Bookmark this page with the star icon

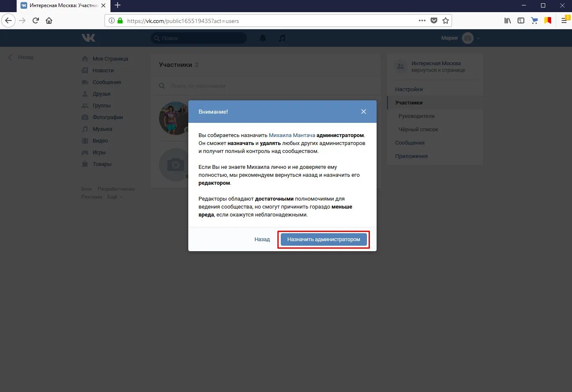click(x=446, y=20)
